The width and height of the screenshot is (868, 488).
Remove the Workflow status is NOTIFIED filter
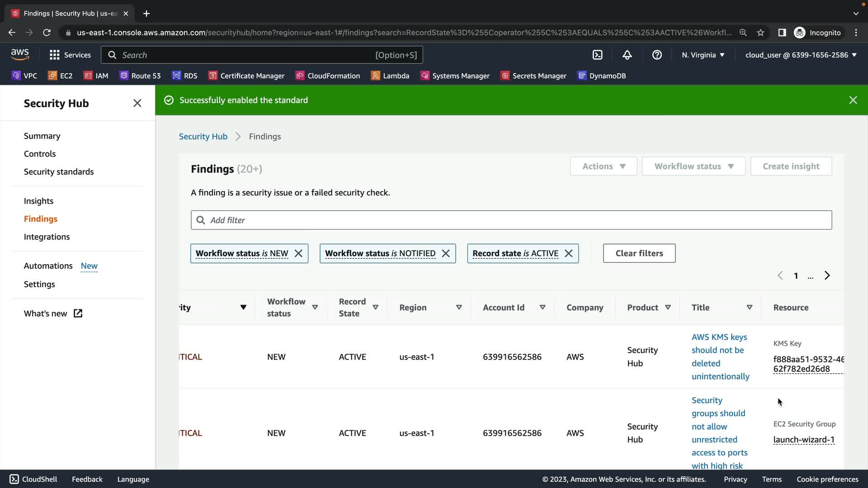coord(446,253)
